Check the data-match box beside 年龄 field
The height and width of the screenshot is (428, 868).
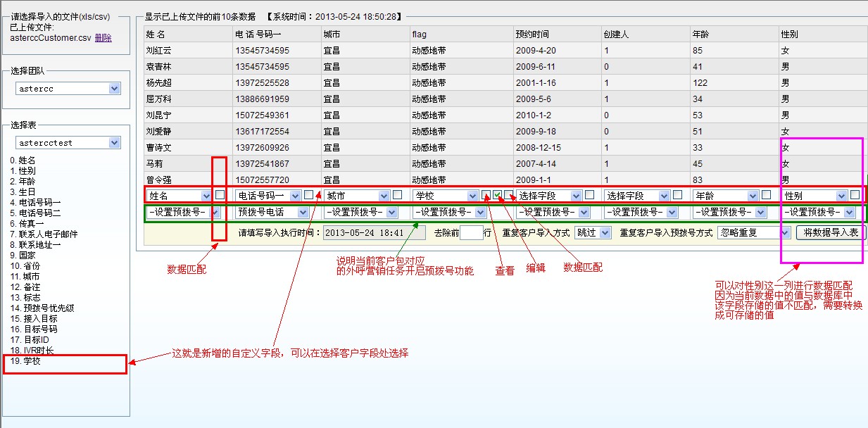(x=766, y=195)
